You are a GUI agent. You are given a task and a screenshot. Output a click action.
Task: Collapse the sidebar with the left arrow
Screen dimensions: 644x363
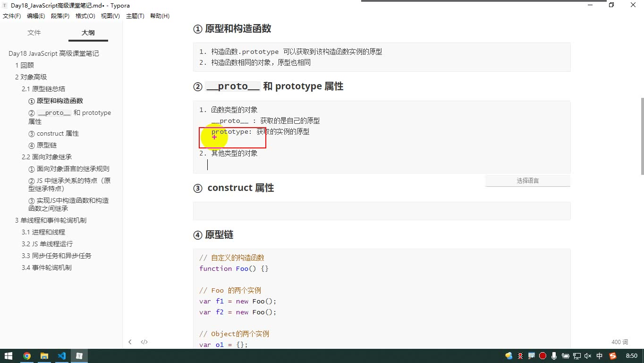pos(130,342)
